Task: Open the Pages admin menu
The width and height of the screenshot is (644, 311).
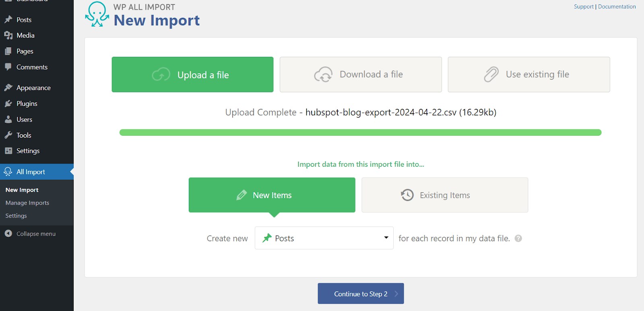Action: [25, 51]
